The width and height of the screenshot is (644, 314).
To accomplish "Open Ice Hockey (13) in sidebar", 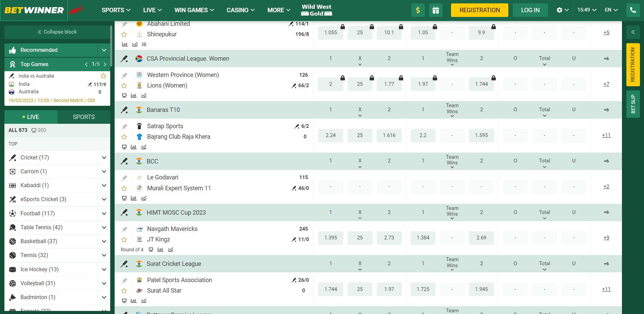I will pos(39,270).
